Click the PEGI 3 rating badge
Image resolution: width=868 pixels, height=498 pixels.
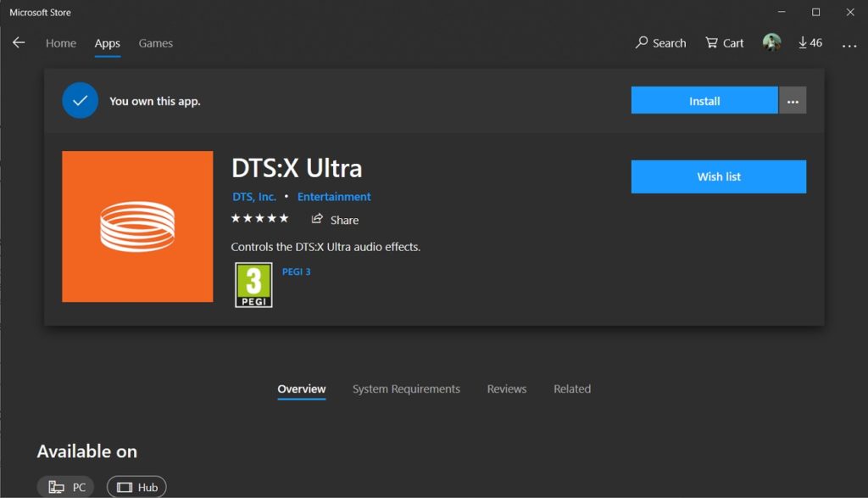click(x=253, y=283)
